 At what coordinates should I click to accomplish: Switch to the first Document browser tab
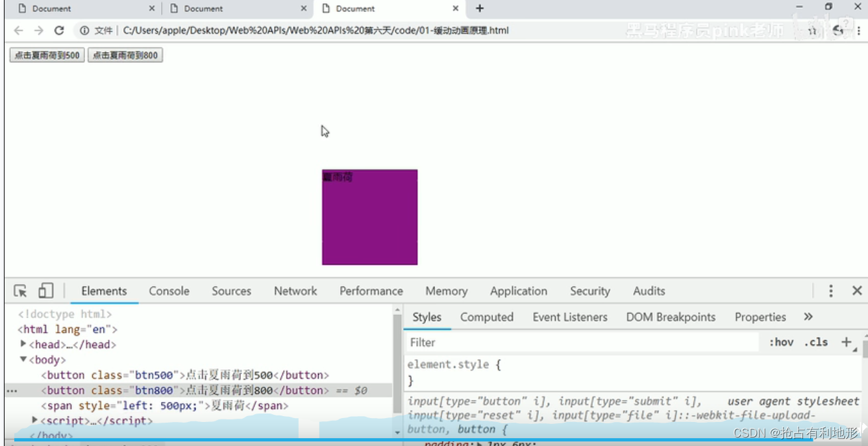[52, 8]
